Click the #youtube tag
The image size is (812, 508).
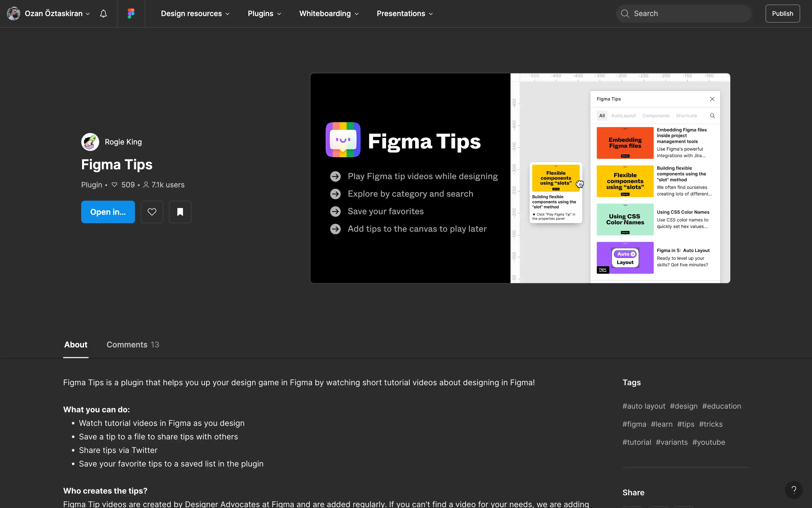[x=709, y=443]
